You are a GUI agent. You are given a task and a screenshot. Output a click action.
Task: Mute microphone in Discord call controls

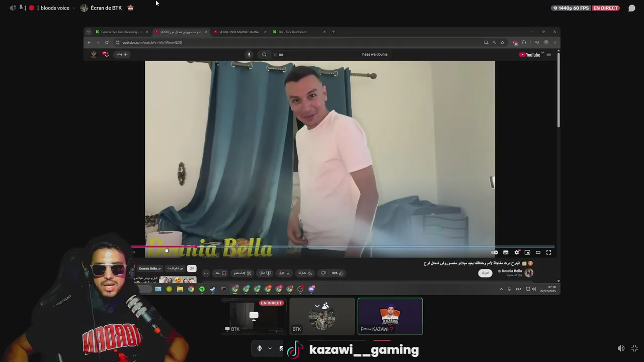point(260,348)
